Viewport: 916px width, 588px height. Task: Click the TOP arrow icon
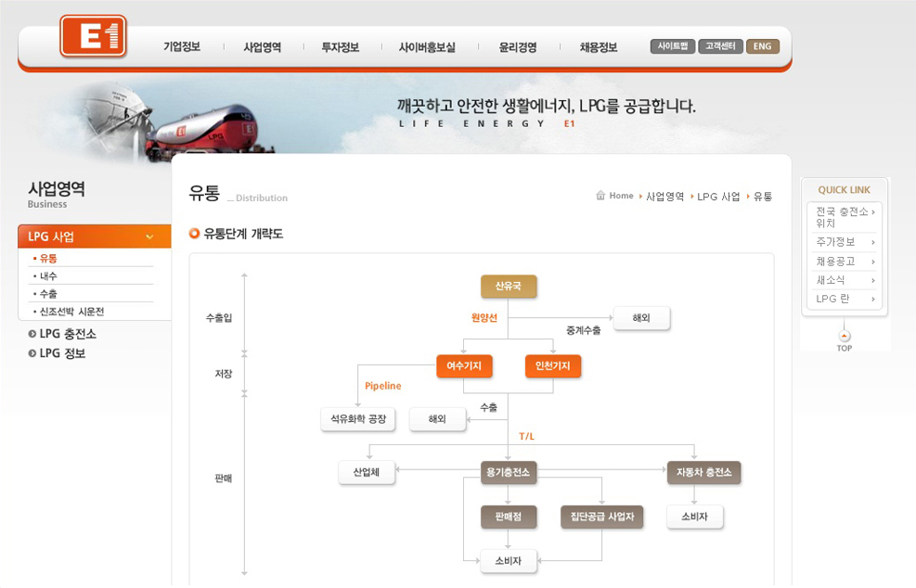844,336
